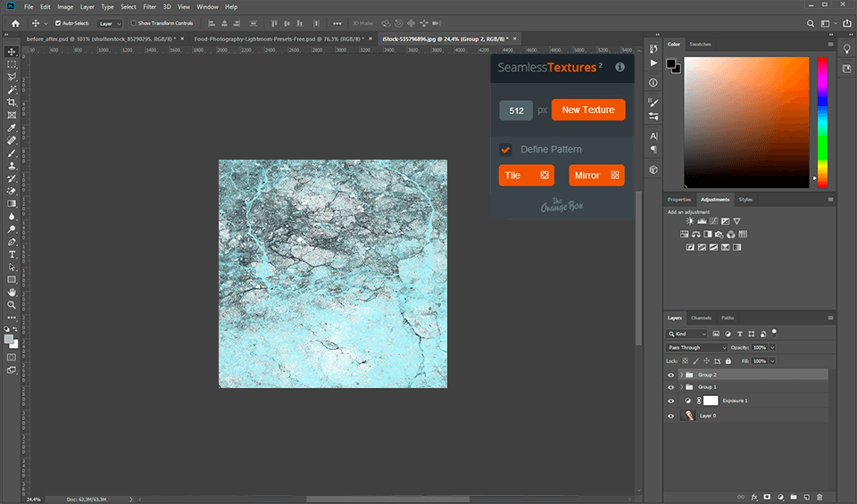Viewport: 857px width, 504px height.
Task: Expand the Group 2 folder
Action: (681, 376)
